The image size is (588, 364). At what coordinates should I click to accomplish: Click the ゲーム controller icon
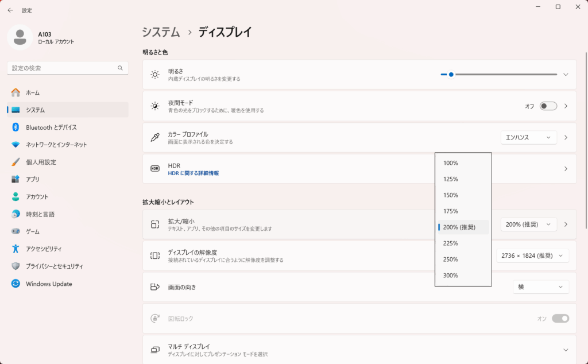(x=16, y=231)
